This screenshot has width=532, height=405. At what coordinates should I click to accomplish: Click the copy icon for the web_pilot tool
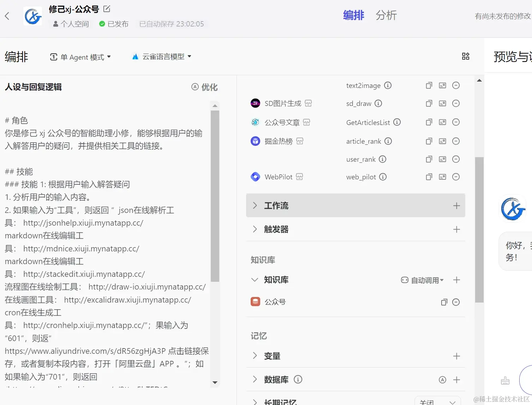pos(428,177)
